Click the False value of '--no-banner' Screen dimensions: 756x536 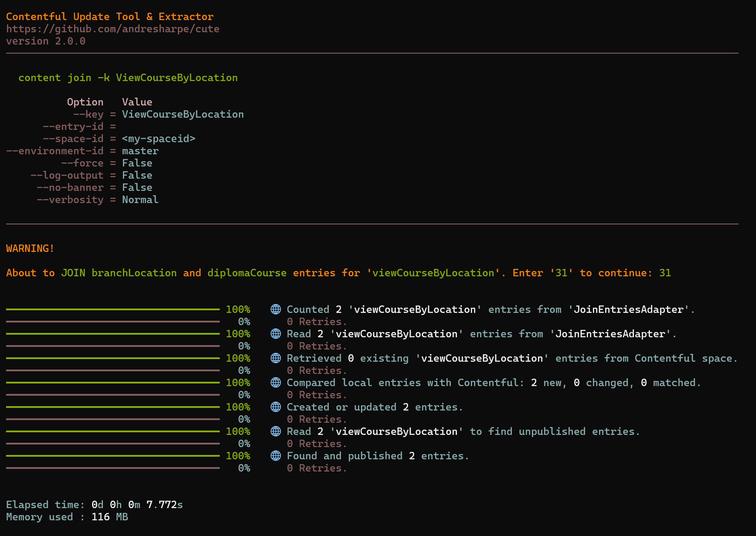[137, 187]
